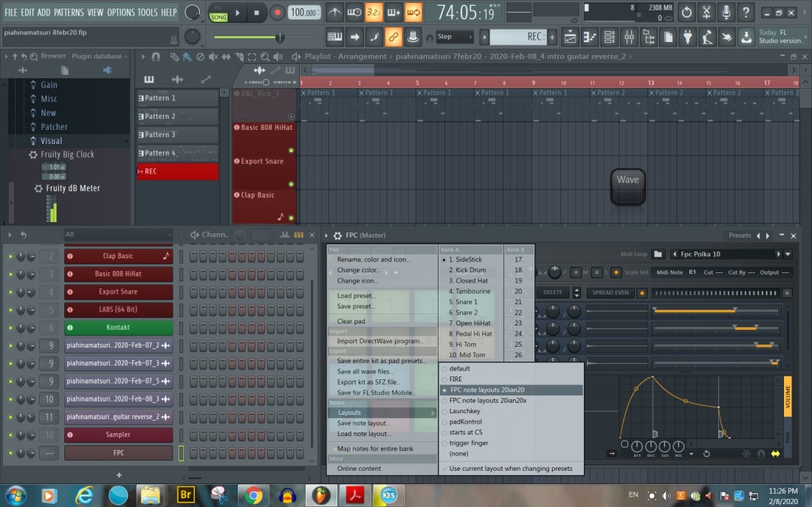Open the audio recording microphone icon
Screen dimensions: 812x507
pos(726,13)
